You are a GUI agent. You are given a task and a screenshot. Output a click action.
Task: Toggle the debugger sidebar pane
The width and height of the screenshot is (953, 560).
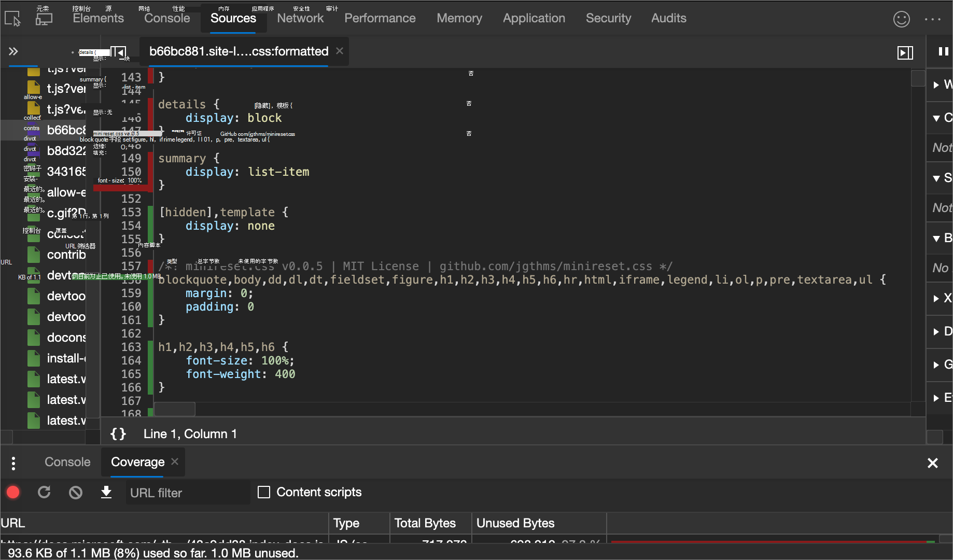tap(905, 52)
